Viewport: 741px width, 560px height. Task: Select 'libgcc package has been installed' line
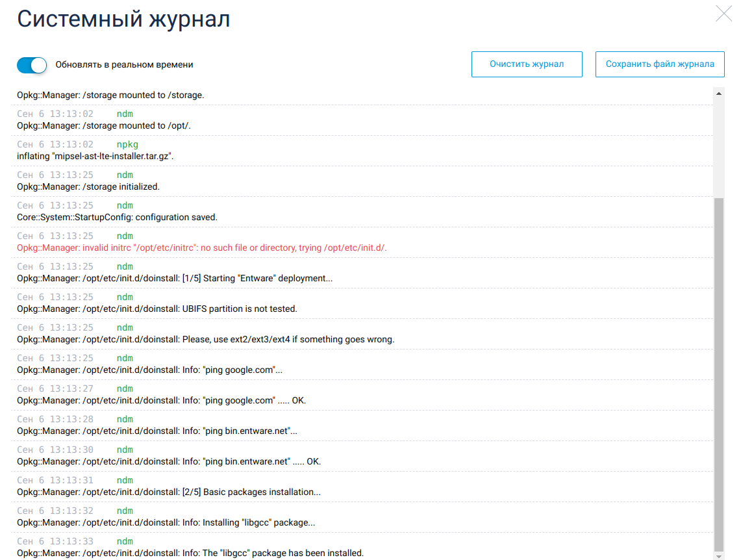[190, 554]
